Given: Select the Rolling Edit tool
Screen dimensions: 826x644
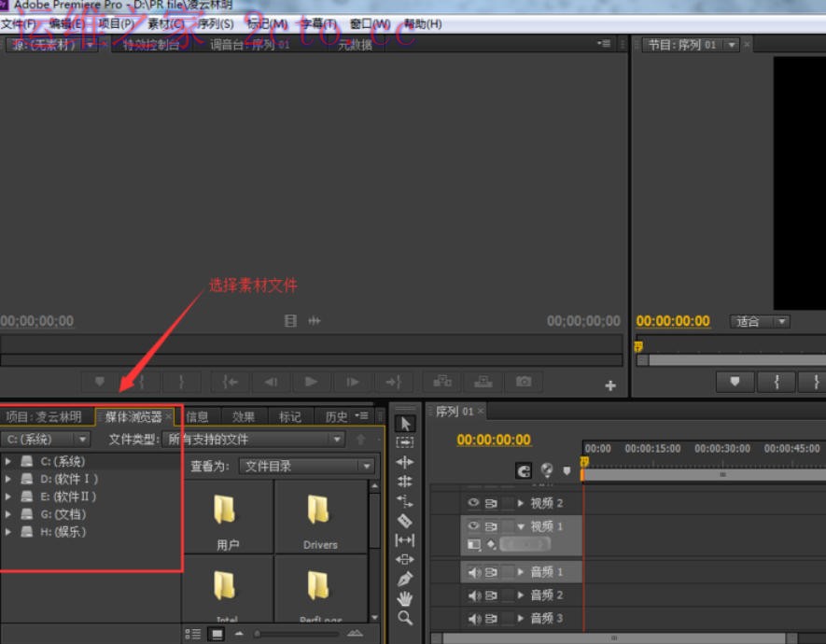Looking at the screenshot, I should click(404, 481).
